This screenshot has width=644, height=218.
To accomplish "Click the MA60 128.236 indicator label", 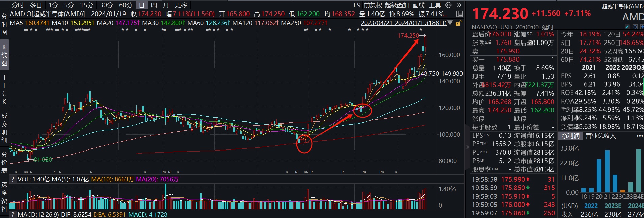I will pos(208,23).
